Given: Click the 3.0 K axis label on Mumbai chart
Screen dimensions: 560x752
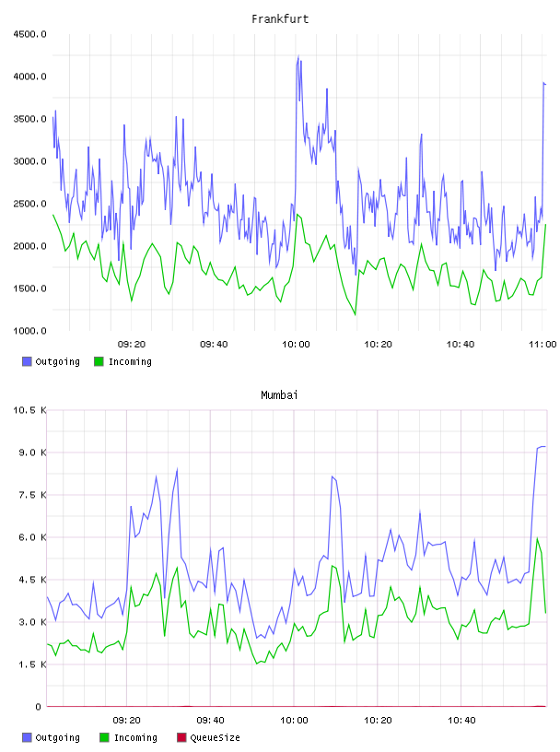Looking at the screenshot, I should pyautogui.click(x=32, y=622).
